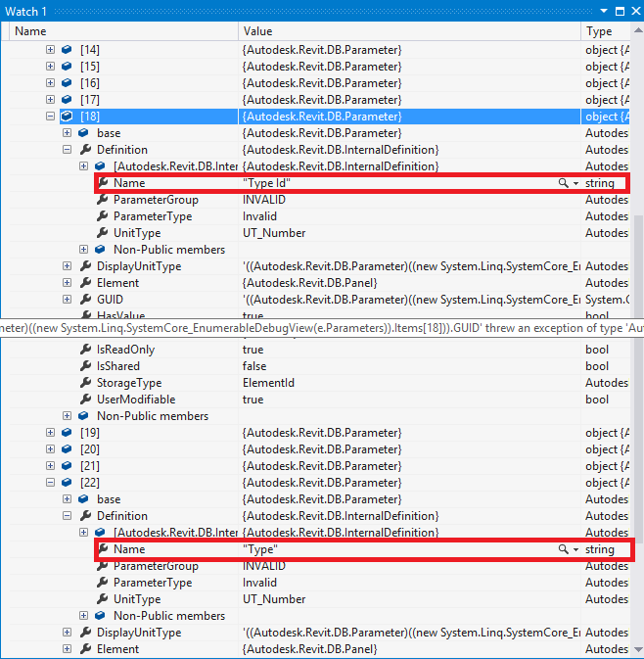Open the Watch 1 window position dropdown
Screen dimensions: 644x659
click(x=604, y=11)
